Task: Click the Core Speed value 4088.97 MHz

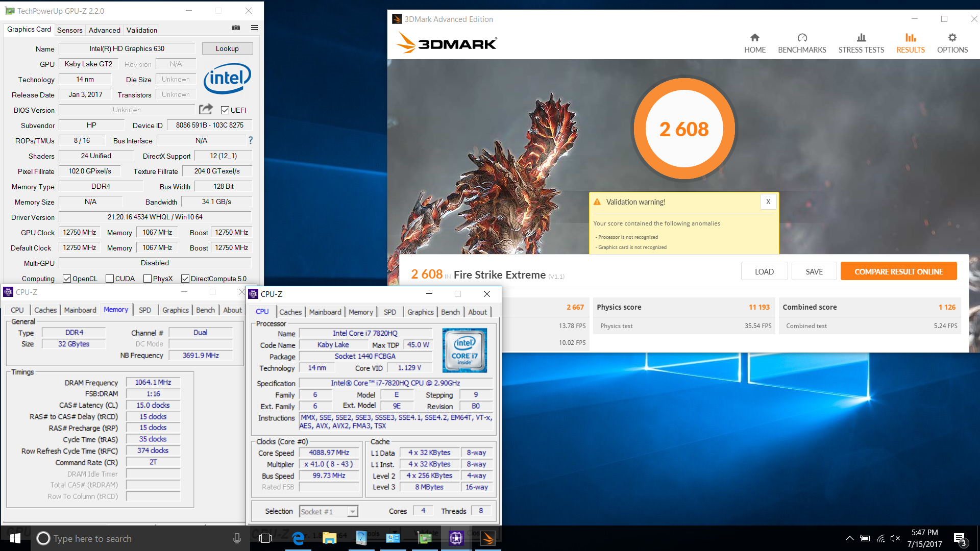Action: (x=329, y=453)
